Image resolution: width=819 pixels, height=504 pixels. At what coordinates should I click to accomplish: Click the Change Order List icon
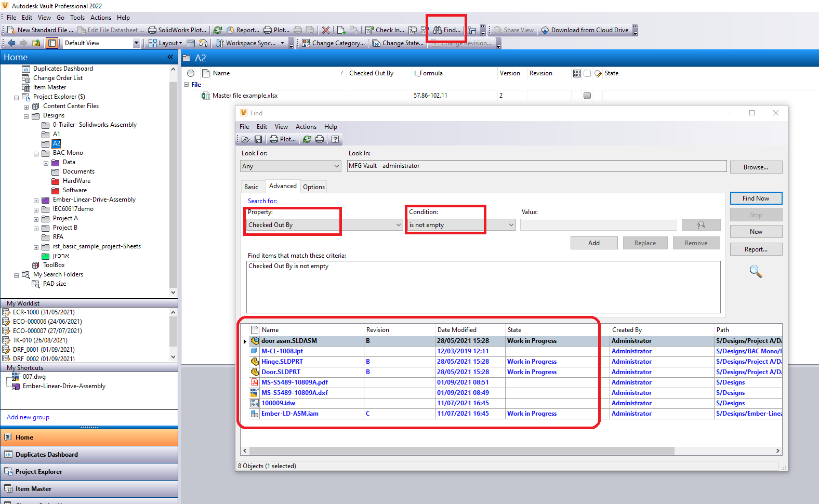[26, 78]
